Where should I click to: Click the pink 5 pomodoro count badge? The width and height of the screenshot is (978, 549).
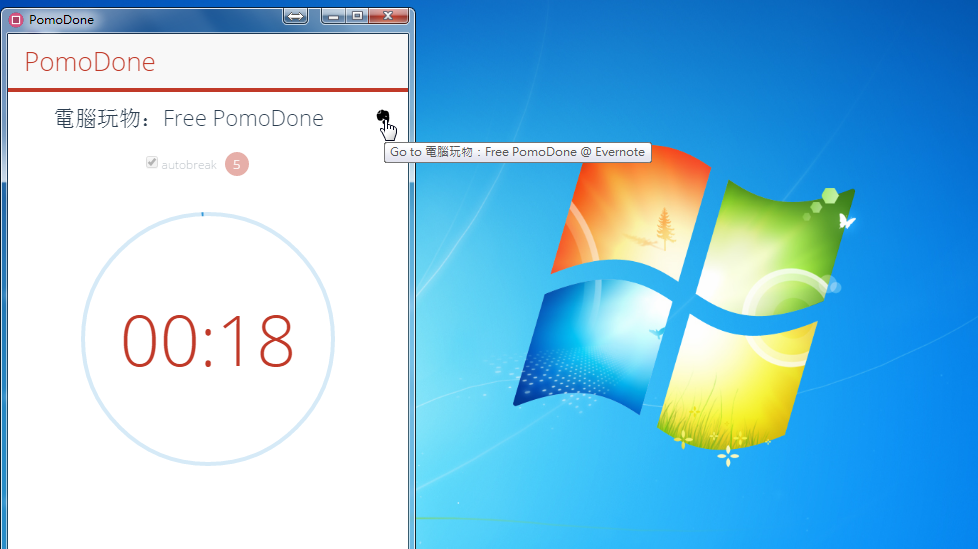tap(237, 164)
